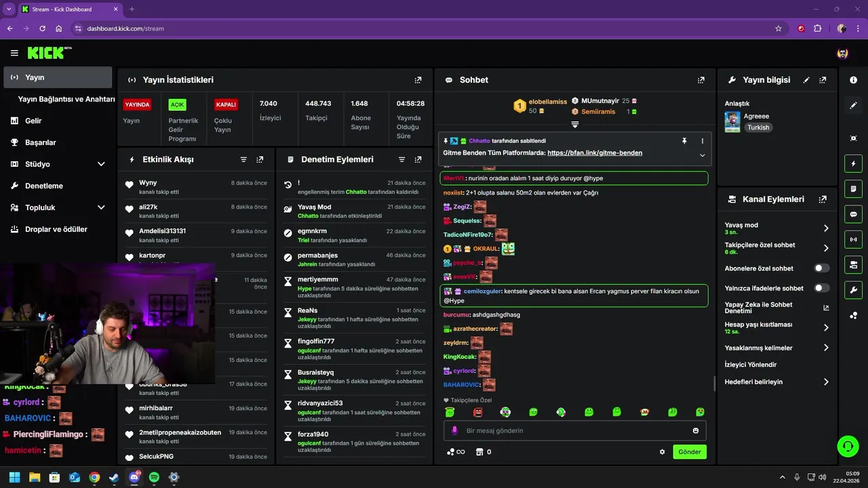Select Yayın in the sidebar
This screenshot has width=868, height=488.
click(58, 77)
